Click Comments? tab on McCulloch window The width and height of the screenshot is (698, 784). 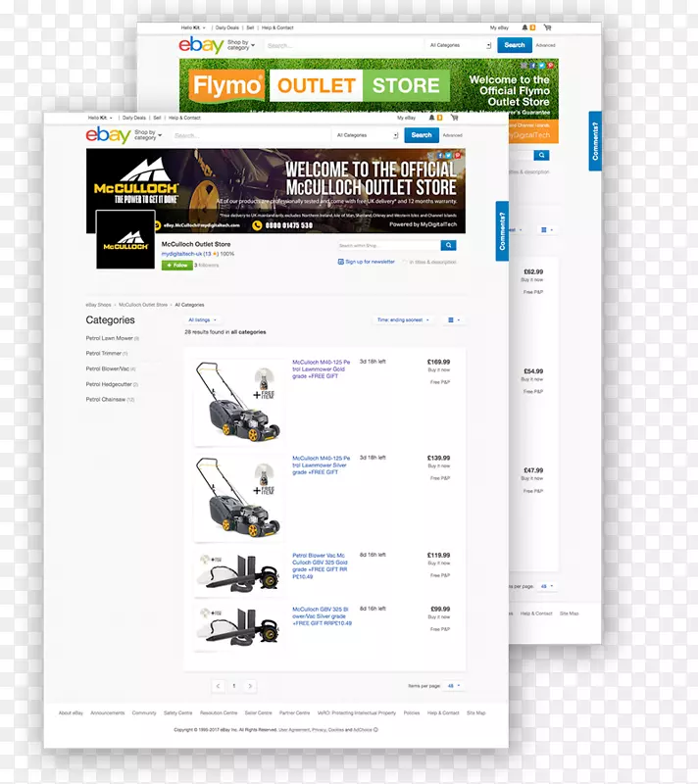pos(502,231)
